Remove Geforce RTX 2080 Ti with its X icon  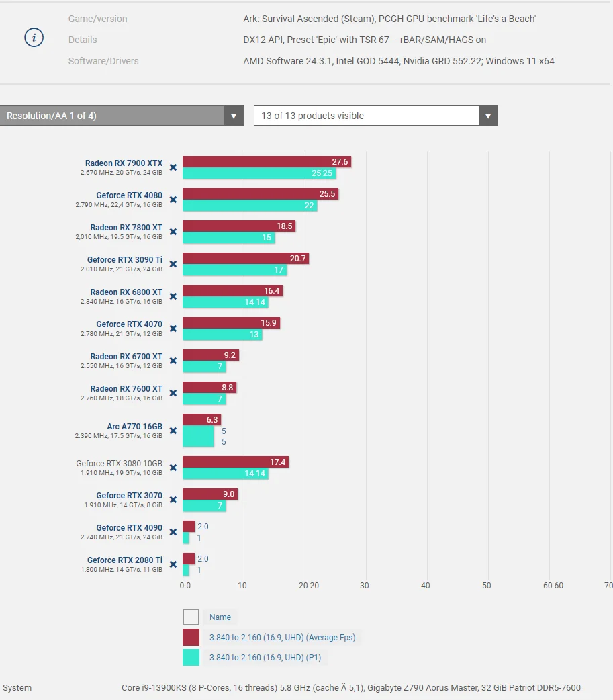(173, 564)
